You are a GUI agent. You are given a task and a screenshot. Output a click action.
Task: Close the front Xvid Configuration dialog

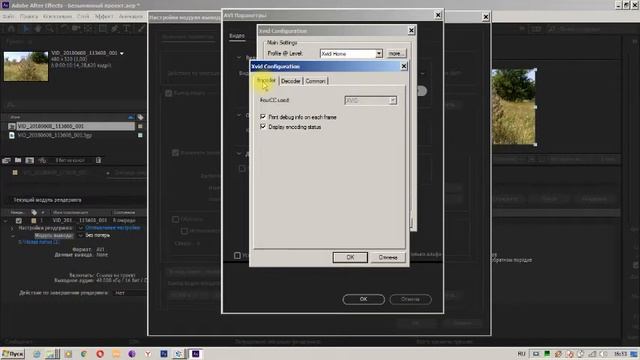click(404, 66)
